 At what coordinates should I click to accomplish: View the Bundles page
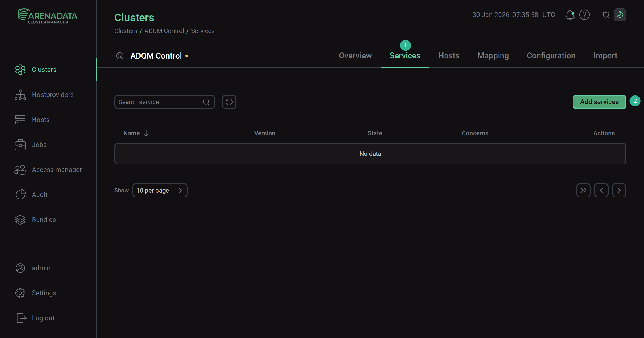tap(44, 220)
